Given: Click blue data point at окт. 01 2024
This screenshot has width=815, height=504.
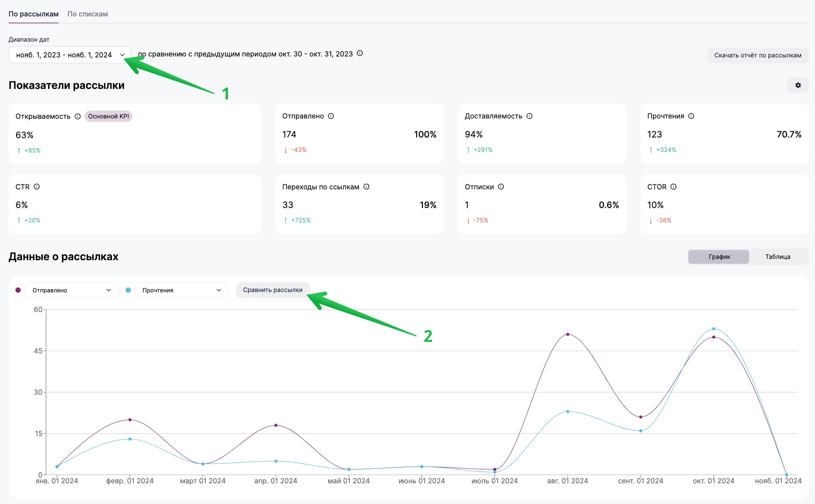Looking at the screenshot, I should point(714,329).
